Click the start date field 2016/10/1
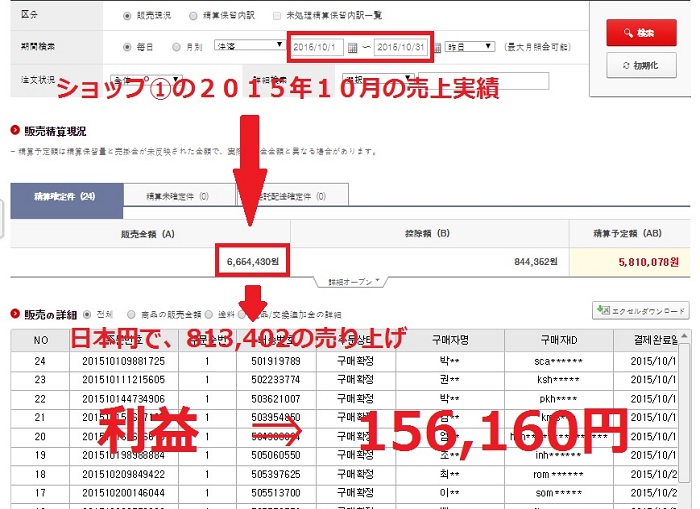 [316, 46]
